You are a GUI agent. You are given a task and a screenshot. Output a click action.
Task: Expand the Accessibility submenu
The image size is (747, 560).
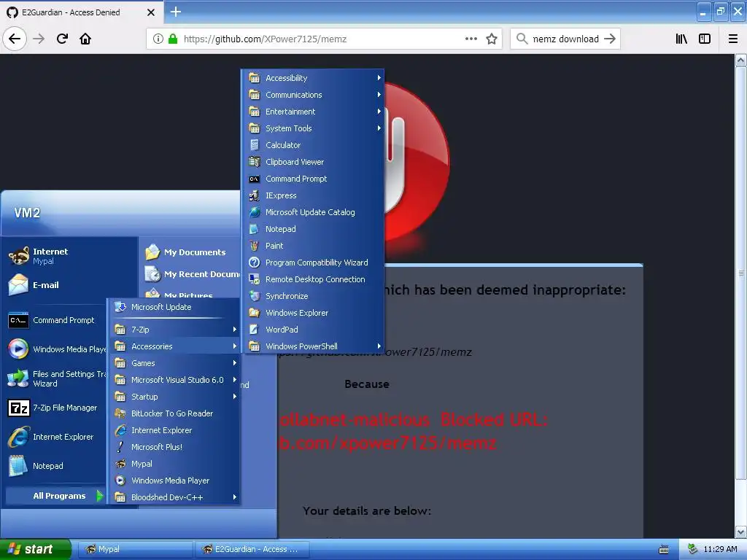click(x=313, y=77)
